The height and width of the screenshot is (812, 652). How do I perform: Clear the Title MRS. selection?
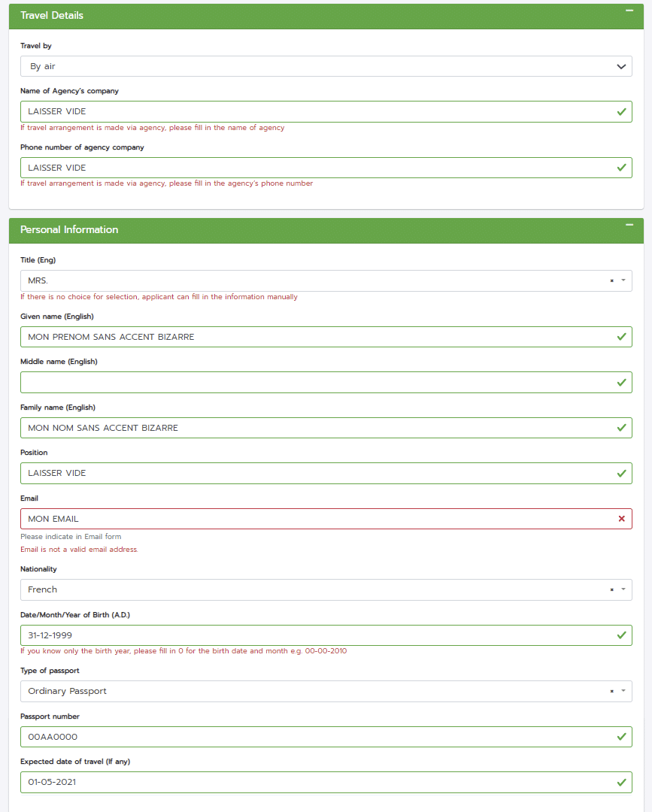611,280
